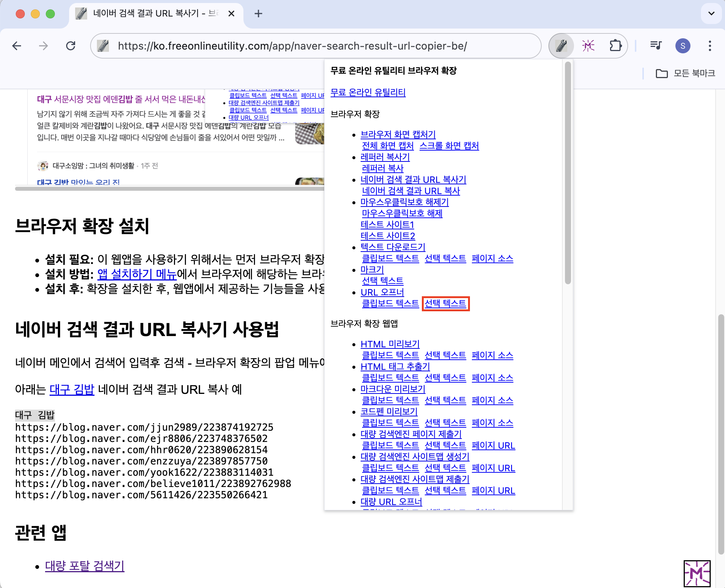
Task: Run 레퍼러 복사 action
Action: click(x=383, y=168)
